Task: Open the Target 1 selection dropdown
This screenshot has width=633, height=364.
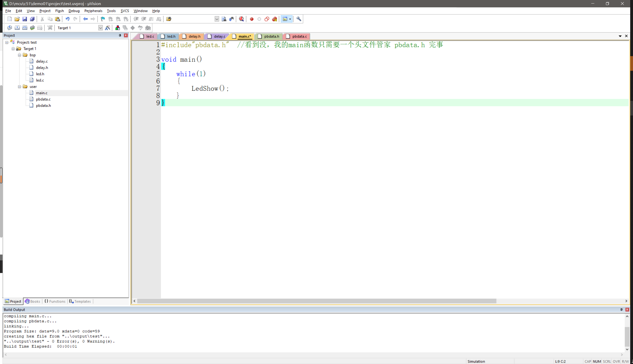Action: click(x=100, y=28)
